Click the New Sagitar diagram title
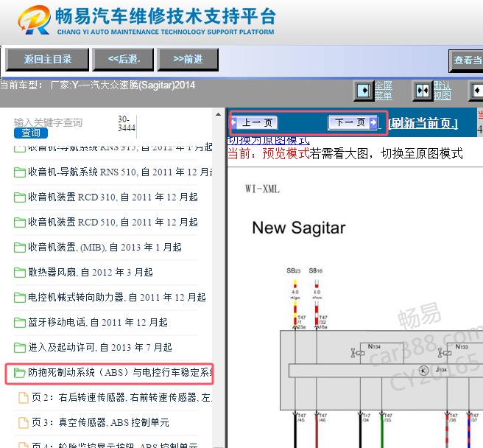Viewport: 483px width, 448px height. point(299,228)
